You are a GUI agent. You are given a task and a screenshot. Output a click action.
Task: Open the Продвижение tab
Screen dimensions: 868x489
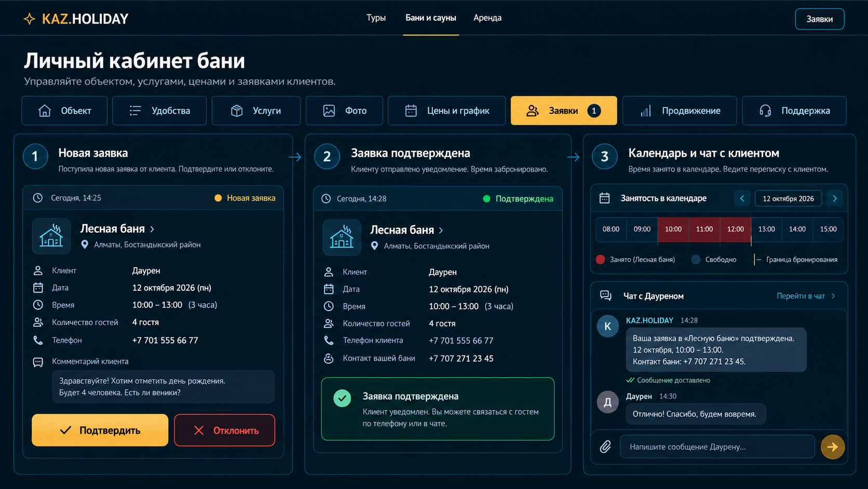(x=680, y=111)
